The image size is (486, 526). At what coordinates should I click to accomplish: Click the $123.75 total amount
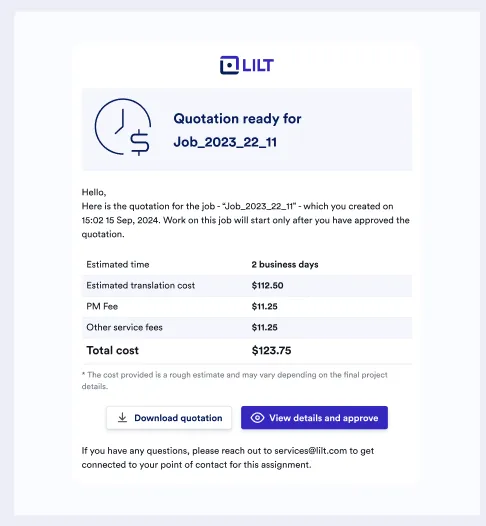point(271,351)
